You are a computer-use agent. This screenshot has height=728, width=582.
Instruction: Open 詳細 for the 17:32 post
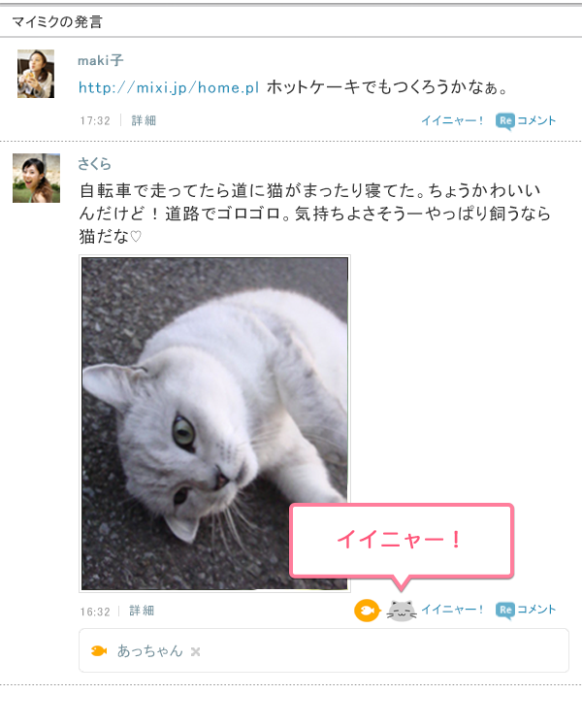(144, 120)
